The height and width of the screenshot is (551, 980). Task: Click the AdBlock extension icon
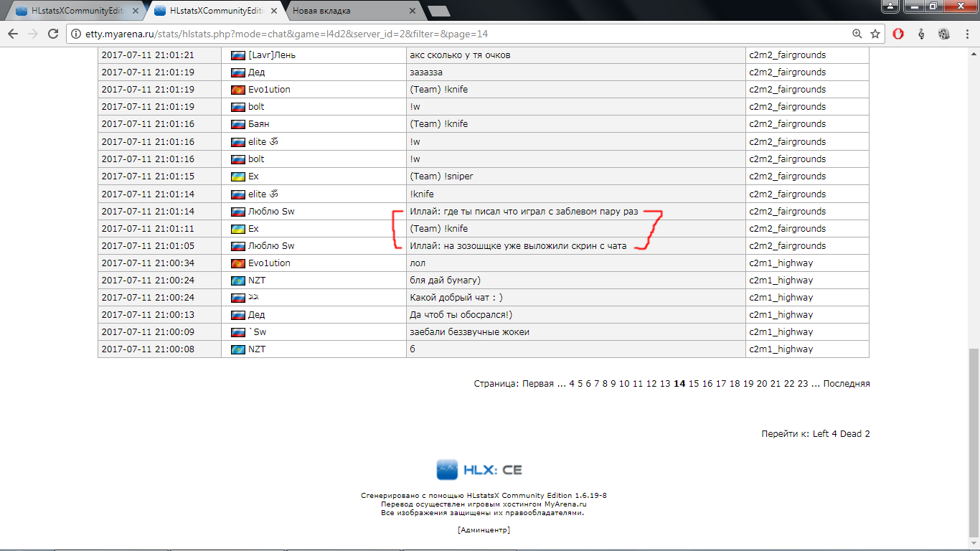coord(898,34)
